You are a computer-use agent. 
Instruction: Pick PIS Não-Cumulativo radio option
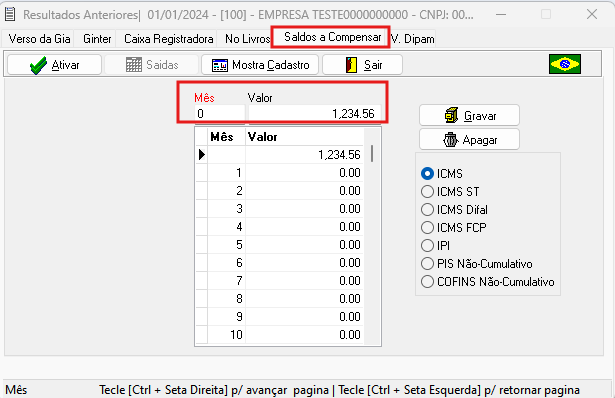click(427, 264)
